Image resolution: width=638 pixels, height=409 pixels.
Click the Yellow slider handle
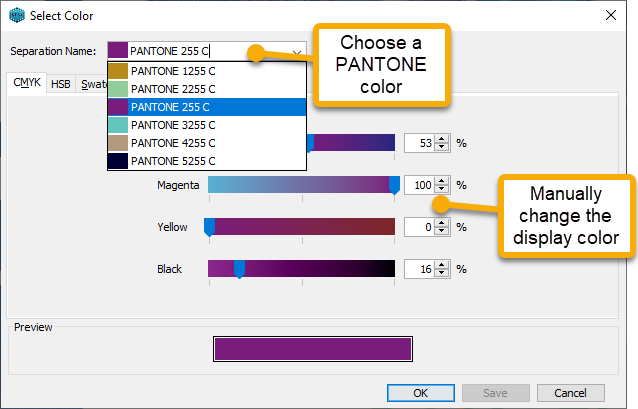coord(210,227)
